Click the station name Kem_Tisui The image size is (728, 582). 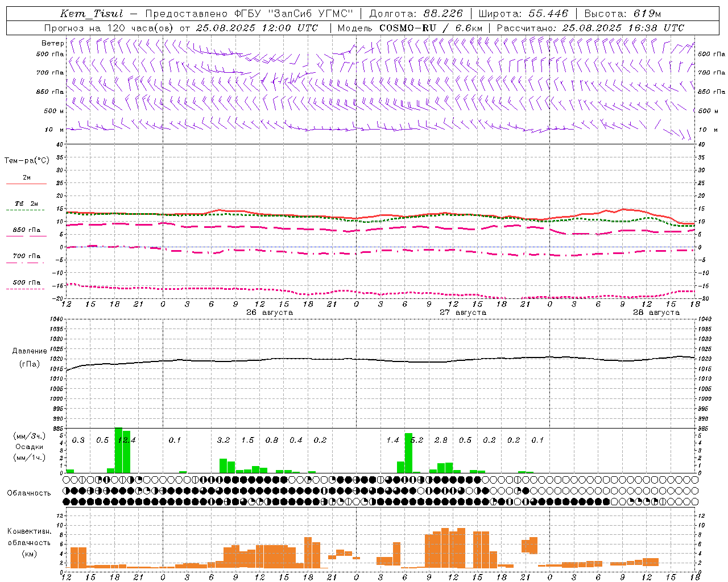(92, 14)
